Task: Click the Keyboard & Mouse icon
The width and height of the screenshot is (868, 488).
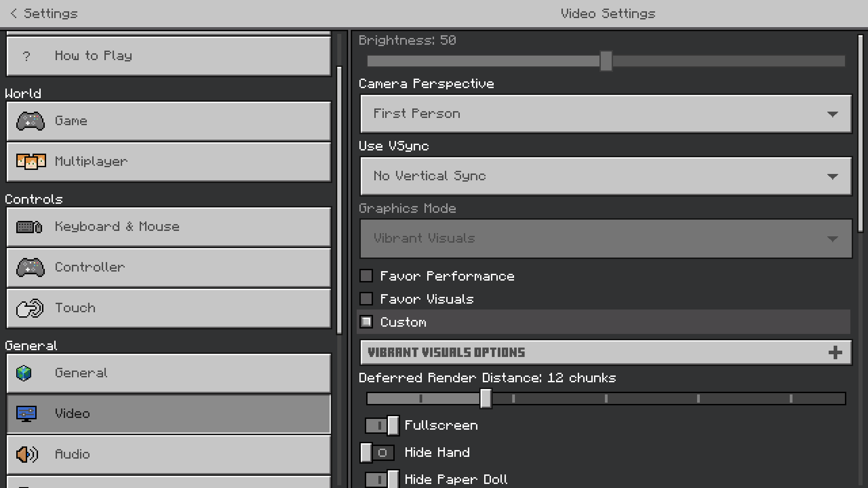Action: [29, 227]
